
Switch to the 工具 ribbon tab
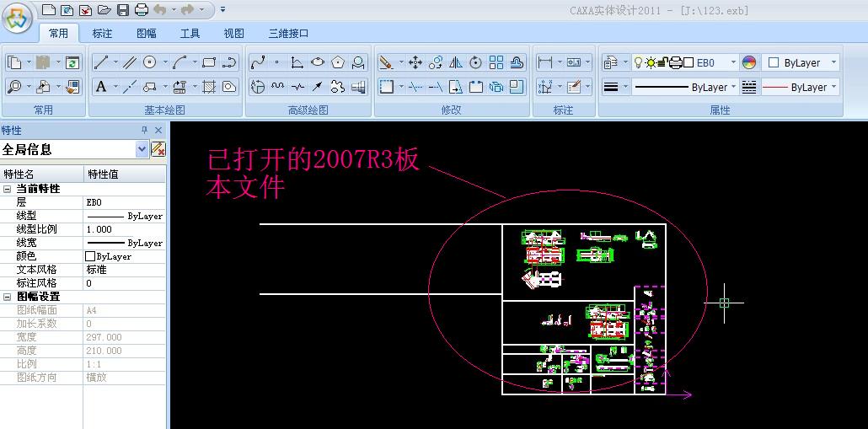click(x=190, y=33)
